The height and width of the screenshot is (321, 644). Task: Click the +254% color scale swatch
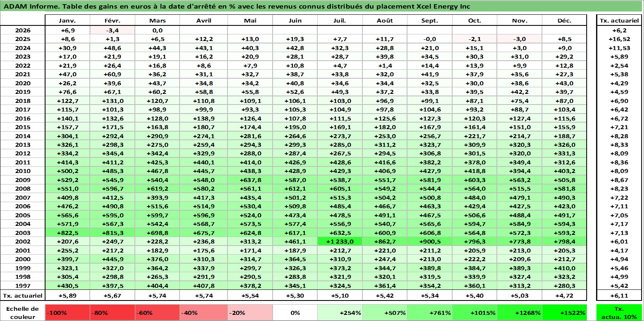pyautogui.click(x=340, y=313)
